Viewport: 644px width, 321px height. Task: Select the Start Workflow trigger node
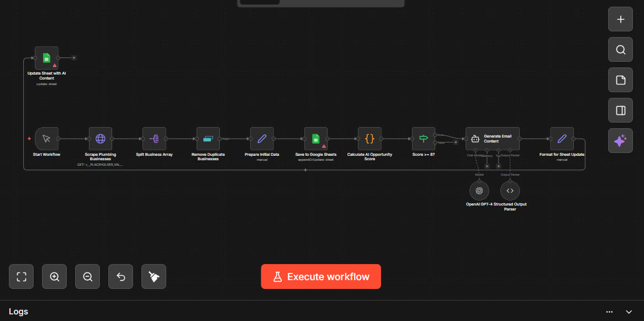tap(46, 139)
